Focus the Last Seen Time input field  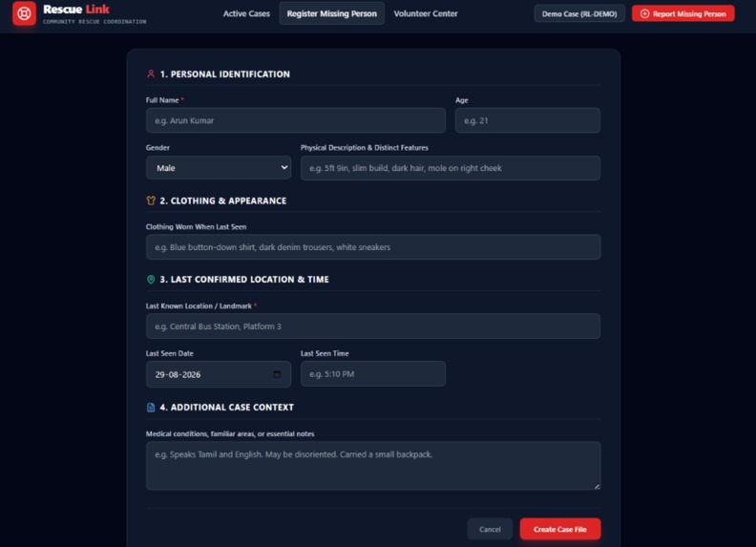click(x=373, y=374)
